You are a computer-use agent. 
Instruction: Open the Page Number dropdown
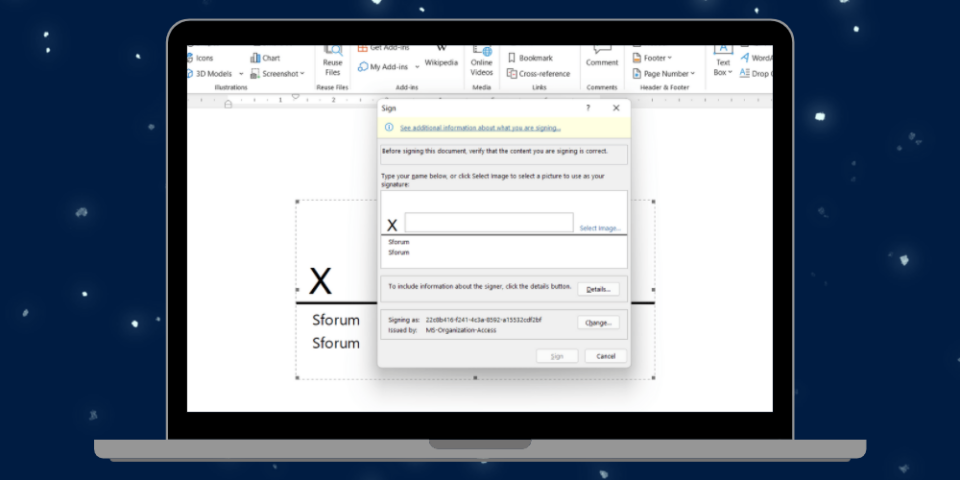[692, 74]
